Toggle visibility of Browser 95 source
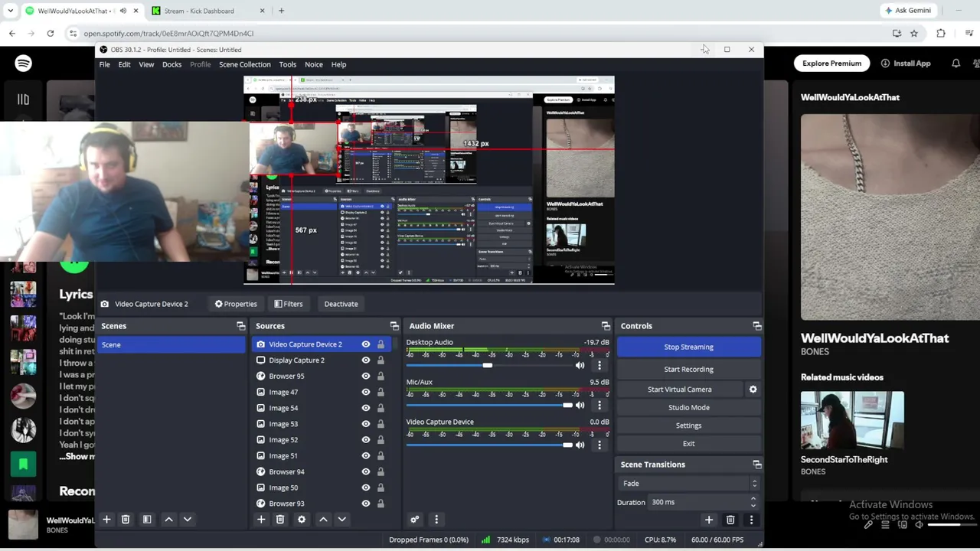The width and height of the screenshot is (980, 551). (365, 377)
